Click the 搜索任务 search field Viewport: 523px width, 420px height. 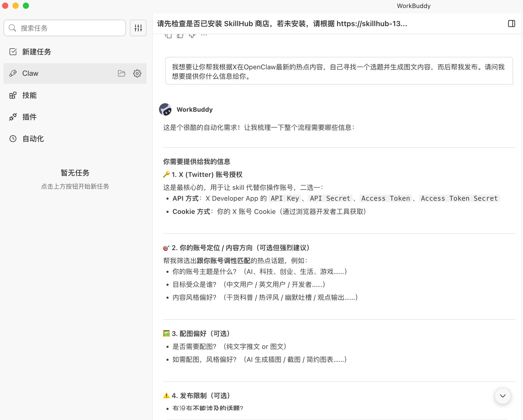(x=65, y=28)
